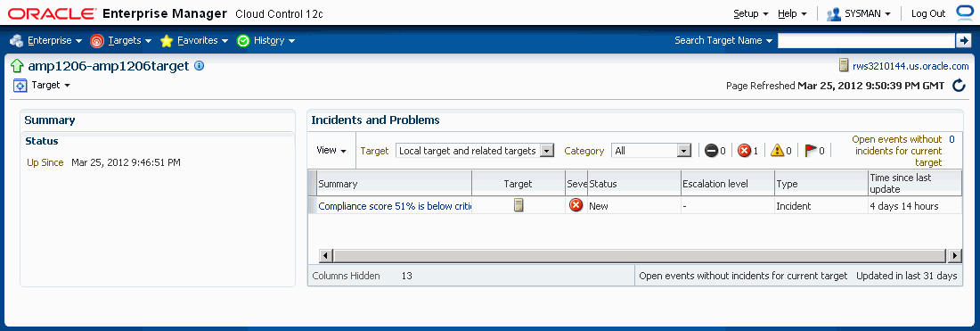Open the Enterprise menu
The height and width of the screenshot is (331, 980).
[46, 41]
